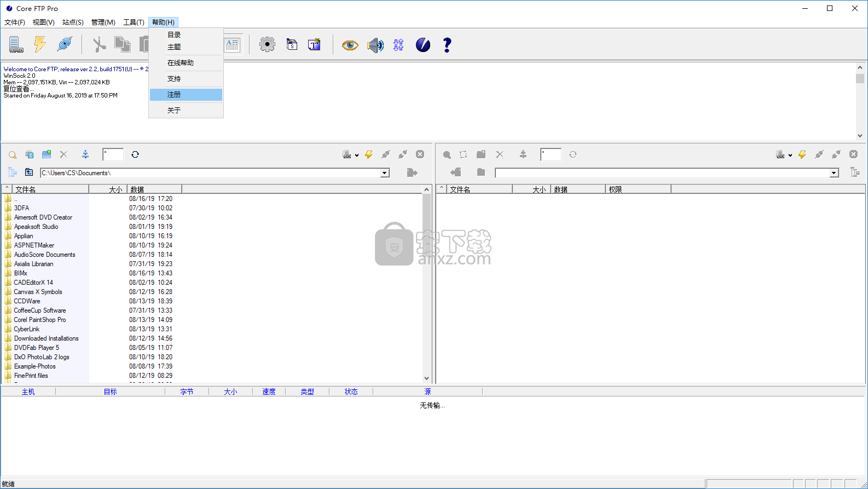Click the scheduler window icon

point(292,45)
